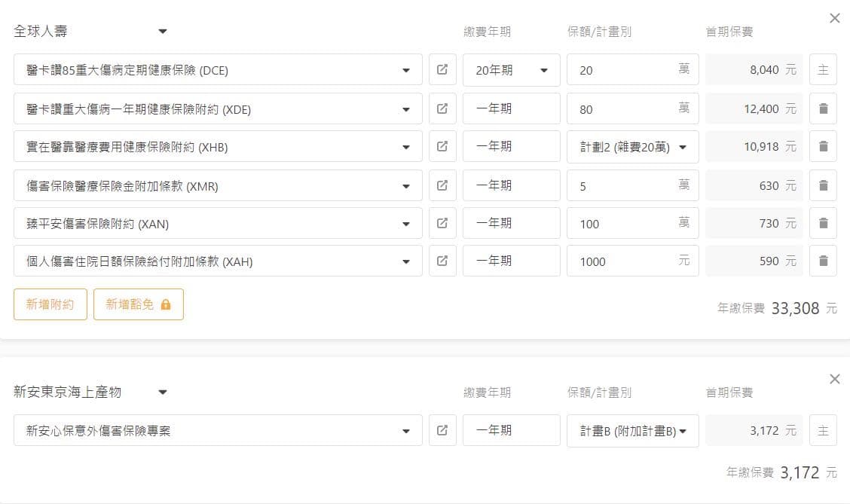The height and width of the screenshot is (504, 850).
Task: Delete the 實在醫靠醫療費用 (XHB) rider
Action: pyautogui.click(x=823, y=147)
